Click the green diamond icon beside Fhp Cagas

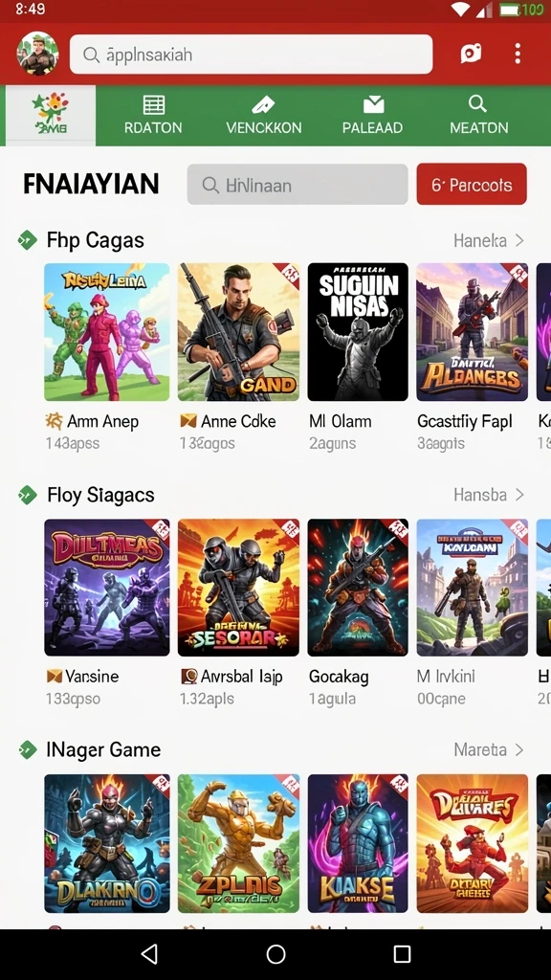click(28, 240)
